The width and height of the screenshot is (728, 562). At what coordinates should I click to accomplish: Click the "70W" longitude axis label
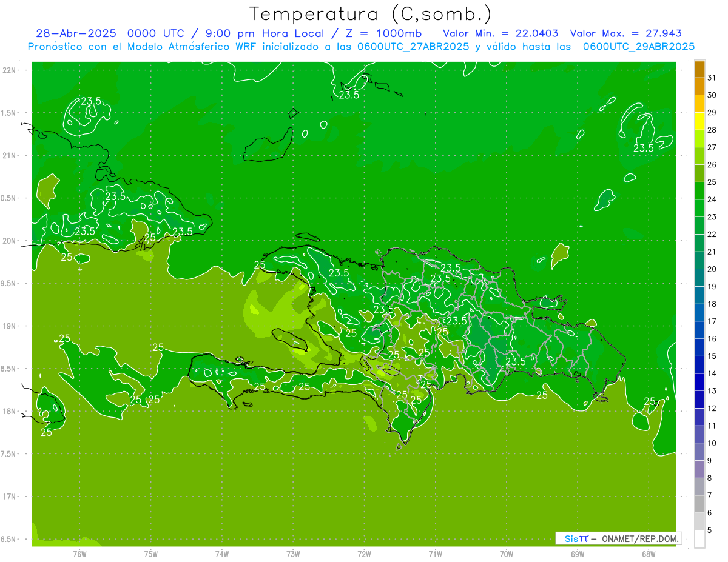pyautogui.click(x=507, y=554)
